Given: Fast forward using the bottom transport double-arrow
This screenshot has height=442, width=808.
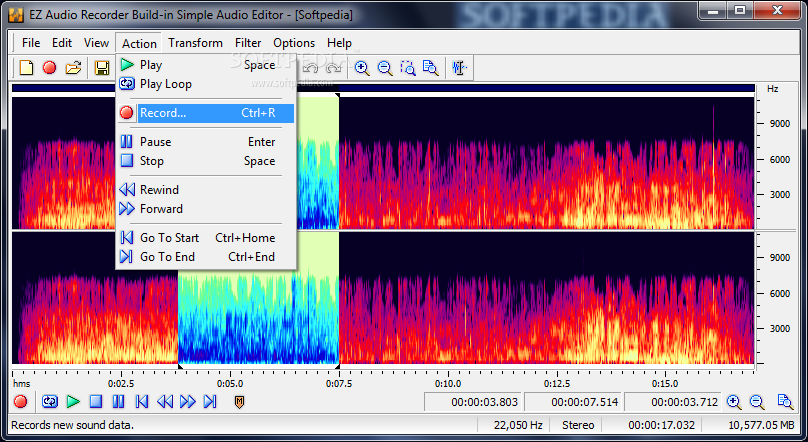Looking at the screenshot, I should tap(188, 401).
